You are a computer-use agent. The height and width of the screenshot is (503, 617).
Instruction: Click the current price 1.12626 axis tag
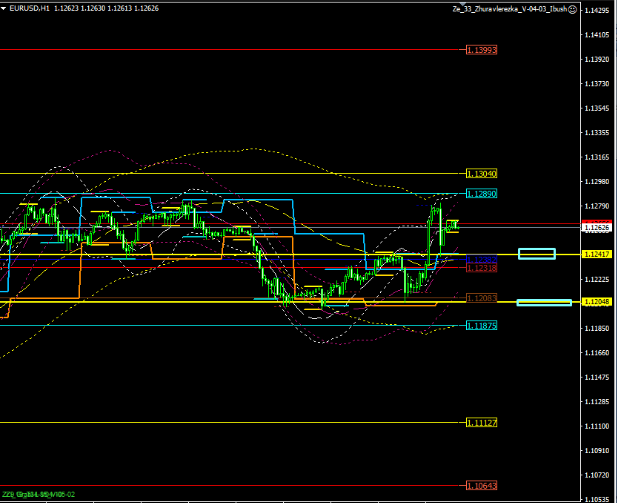[597, 228]
